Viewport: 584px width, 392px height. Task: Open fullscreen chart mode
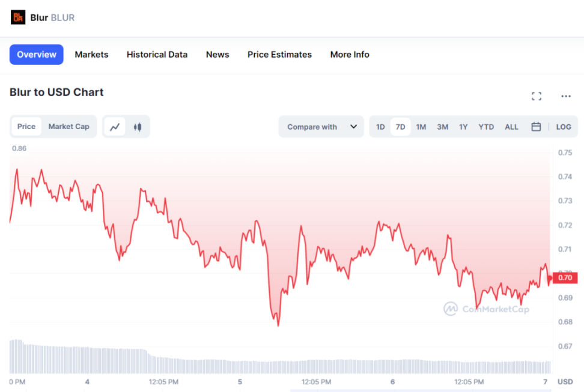537,96
